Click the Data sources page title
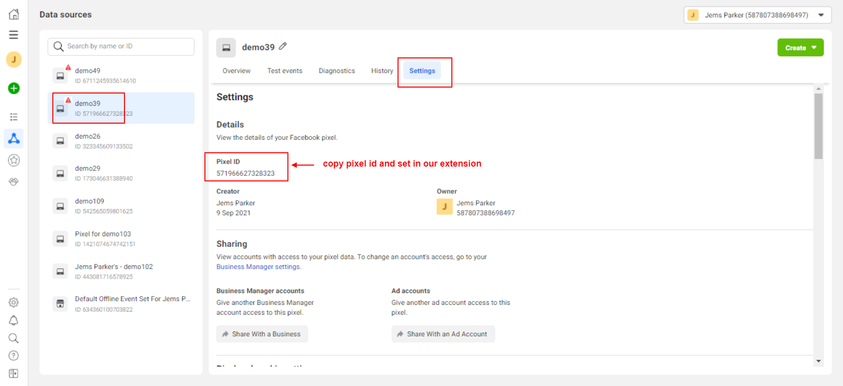The width and height of the screenshot is (843, 386). tap(66, 15)
